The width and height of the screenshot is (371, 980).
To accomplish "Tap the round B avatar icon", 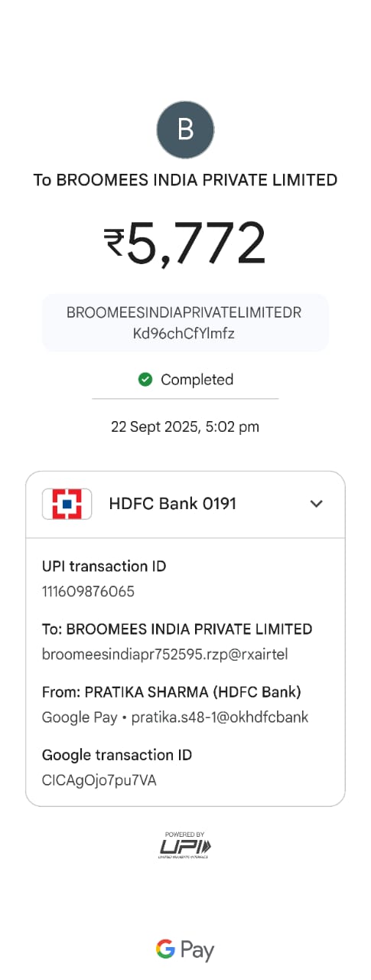I will click(x=185, y=129).
